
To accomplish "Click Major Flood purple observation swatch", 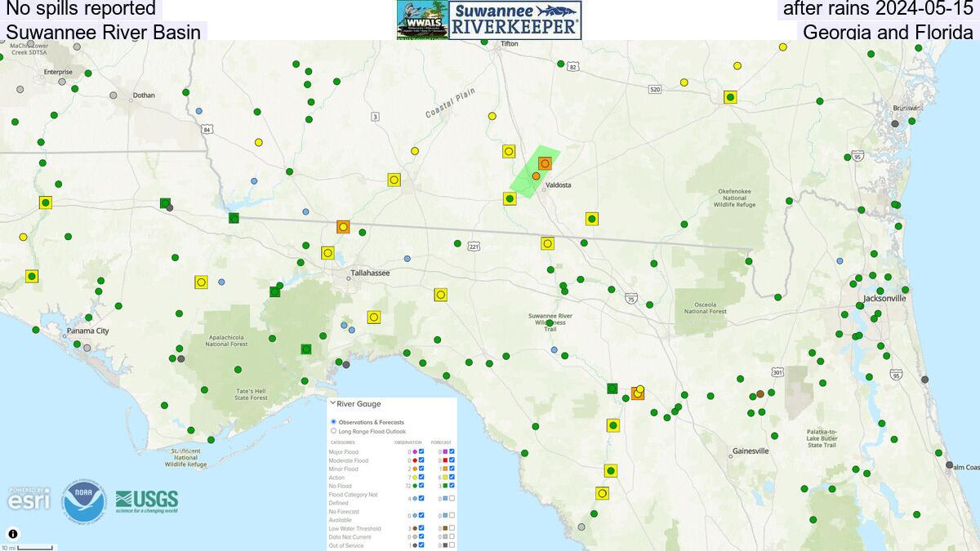I will [x=415, y=451].
